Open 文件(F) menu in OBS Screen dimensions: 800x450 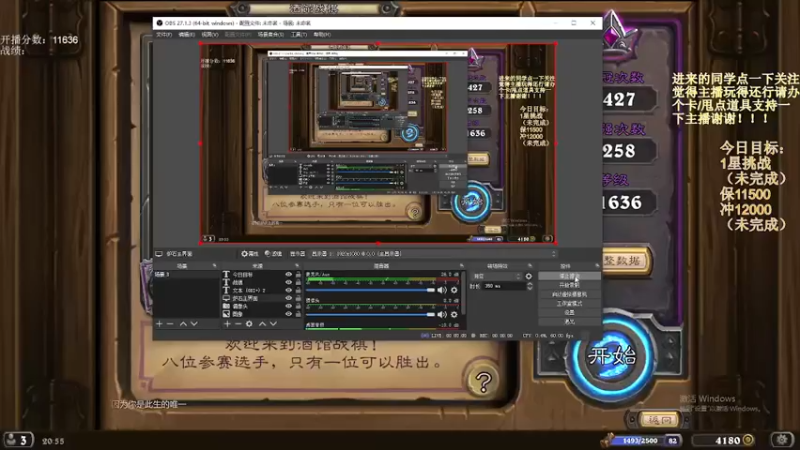[164, 35]
